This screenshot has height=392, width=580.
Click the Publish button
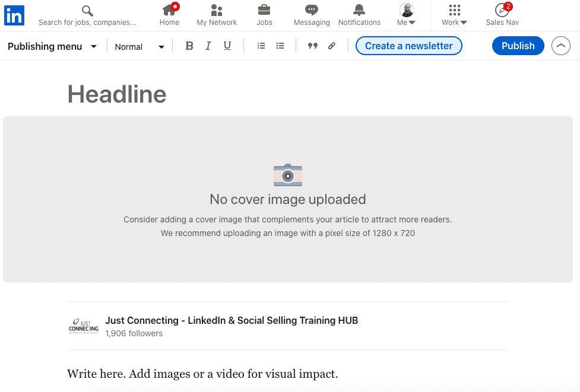tap(518, 46)
